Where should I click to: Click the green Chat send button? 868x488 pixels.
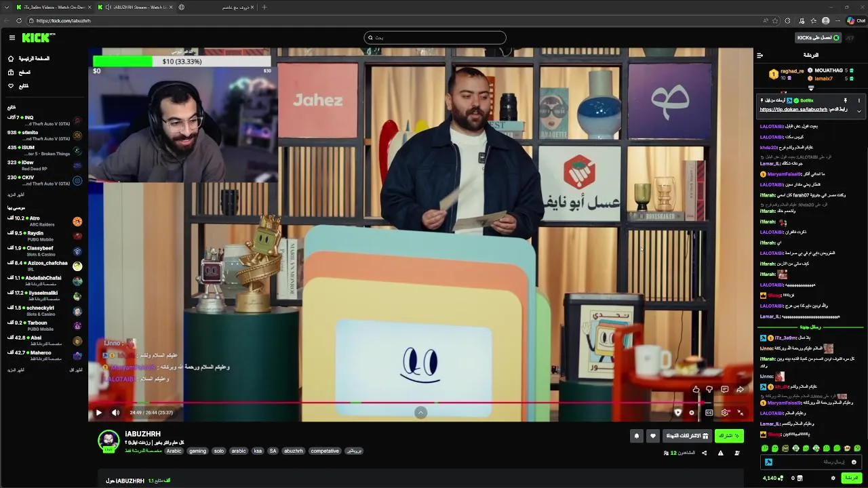point(850,479)
